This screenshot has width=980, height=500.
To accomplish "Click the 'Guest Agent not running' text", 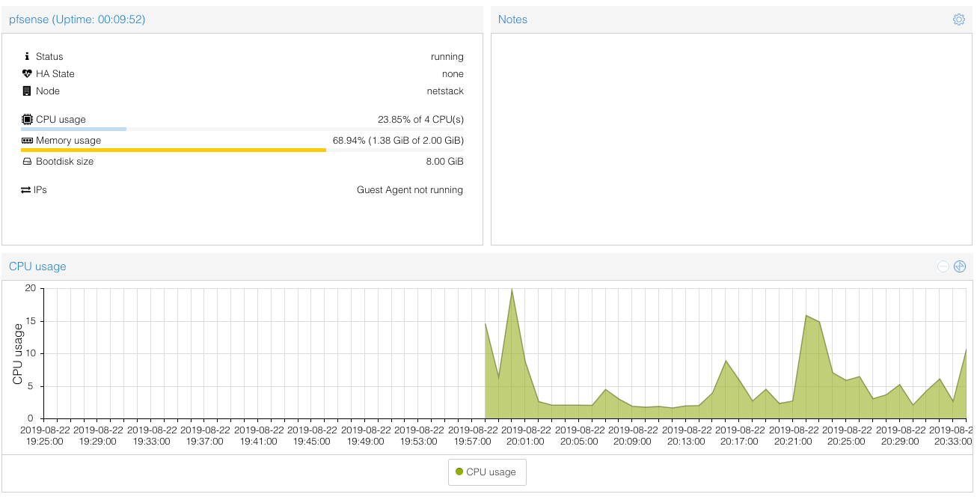I will coord(409,190).
